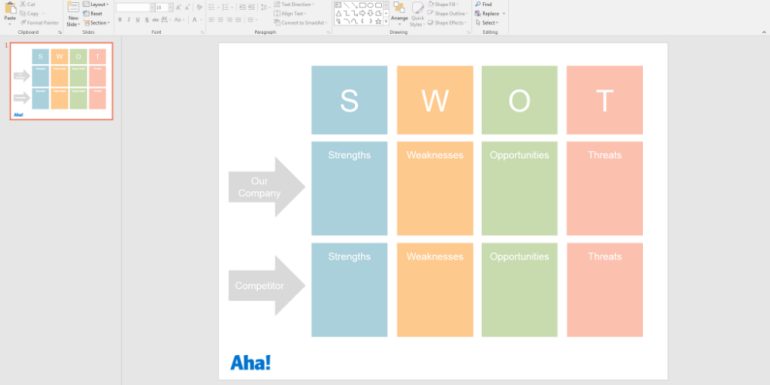Click Threats text in Competitor row
Screen dimensions: 770x385
605,257
